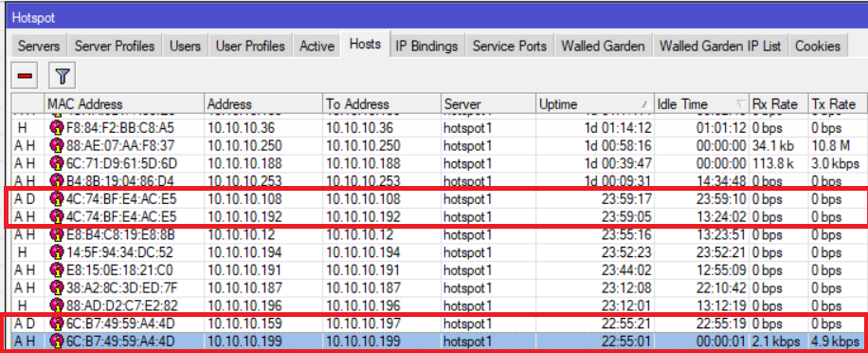This screenshot has height=353, width=868.
Task: Click host icon for 38:A2:8C:3D:ED:7F
Action: pos(57,288)
